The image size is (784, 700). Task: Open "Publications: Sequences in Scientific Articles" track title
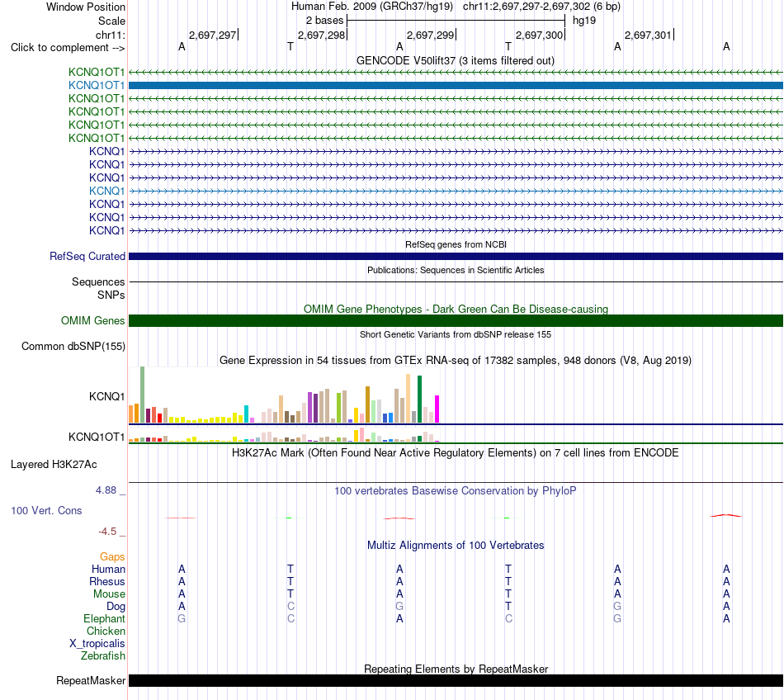[x=456, y=270]
